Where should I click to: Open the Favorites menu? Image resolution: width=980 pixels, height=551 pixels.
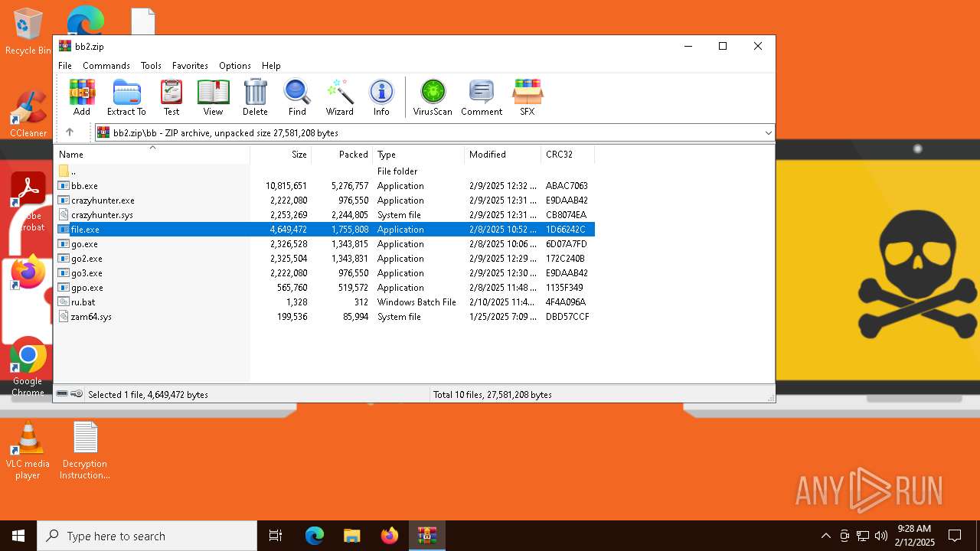click(190, 66)
